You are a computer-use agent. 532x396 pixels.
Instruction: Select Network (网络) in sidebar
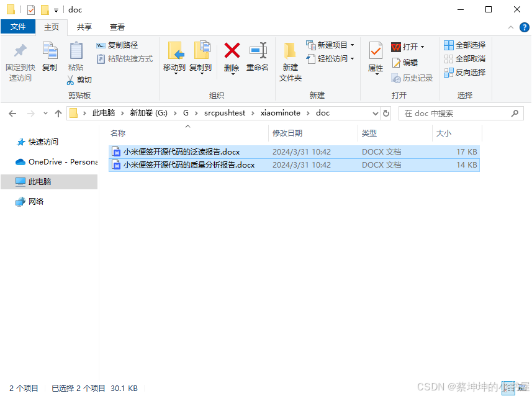(30, 202)
